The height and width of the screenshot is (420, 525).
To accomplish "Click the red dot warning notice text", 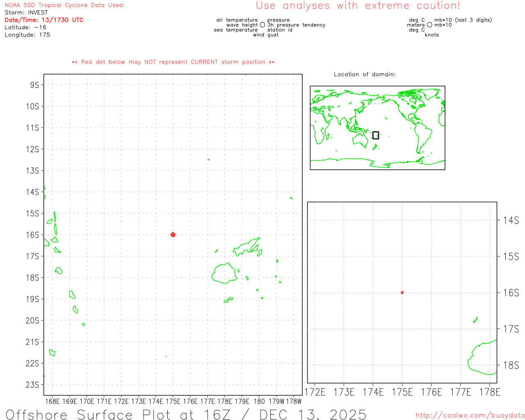I will pyautogui.click(x=173, y=62).
